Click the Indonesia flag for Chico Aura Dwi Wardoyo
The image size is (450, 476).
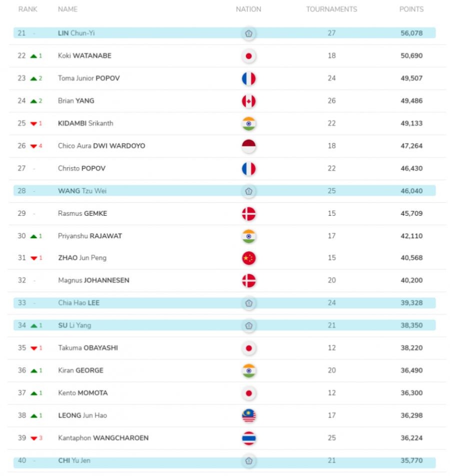coord(248,146)
